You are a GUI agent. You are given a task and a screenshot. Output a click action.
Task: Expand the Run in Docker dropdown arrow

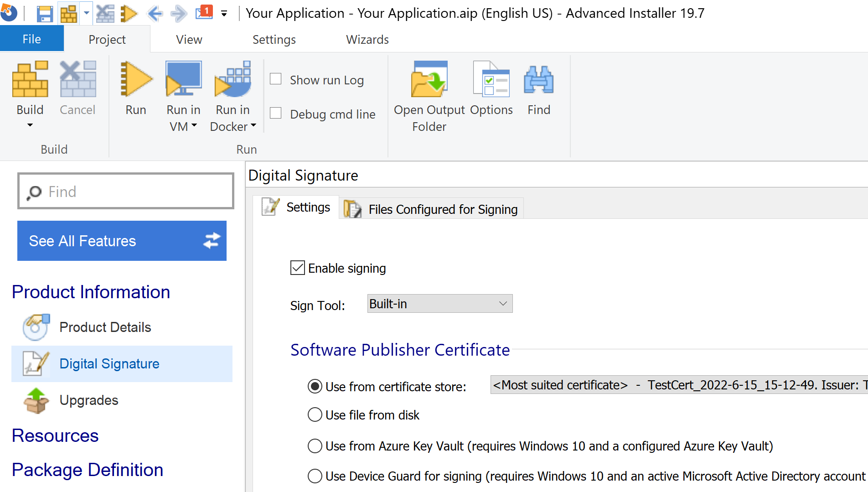[253, 125]
